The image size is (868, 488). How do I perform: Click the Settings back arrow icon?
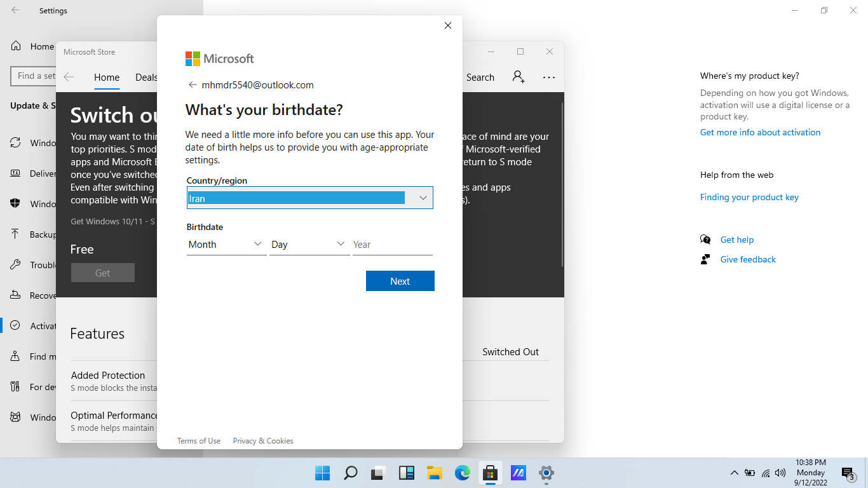point(15,11)
